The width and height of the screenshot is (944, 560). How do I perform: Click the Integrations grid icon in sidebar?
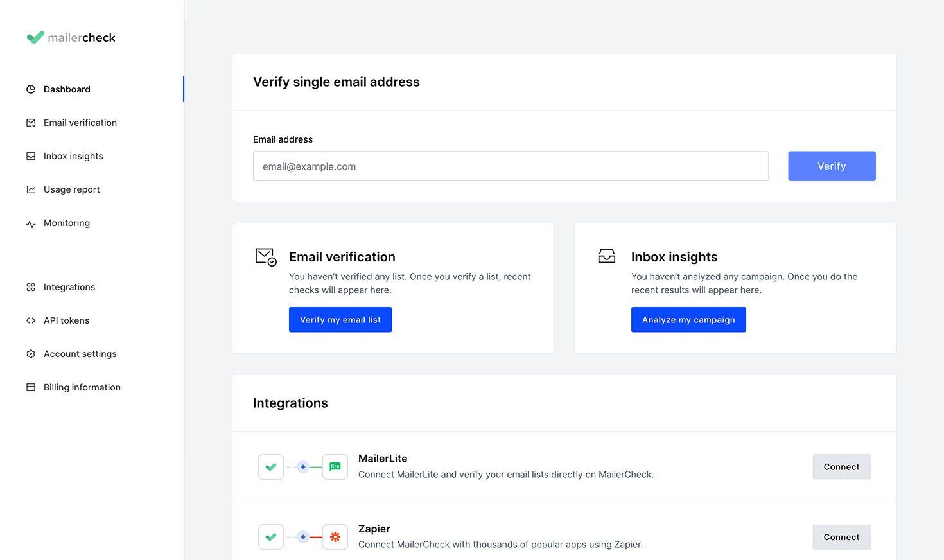[x=31, y=287]
